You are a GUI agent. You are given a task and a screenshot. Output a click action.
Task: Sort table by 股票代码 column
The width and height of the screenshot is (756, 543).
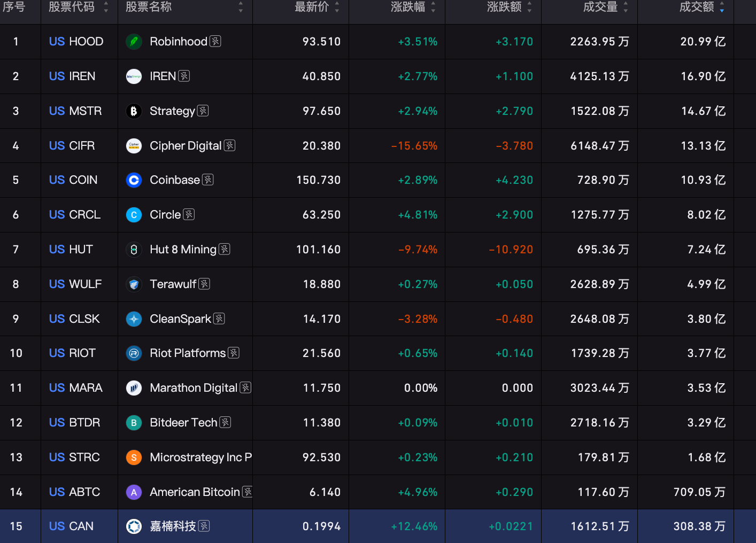(x=106, y=7)
